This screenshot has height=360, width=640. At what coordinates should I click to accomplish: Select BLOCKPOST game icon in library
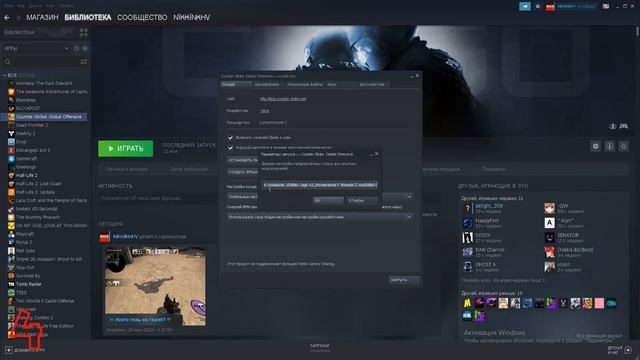click(11, 108)
